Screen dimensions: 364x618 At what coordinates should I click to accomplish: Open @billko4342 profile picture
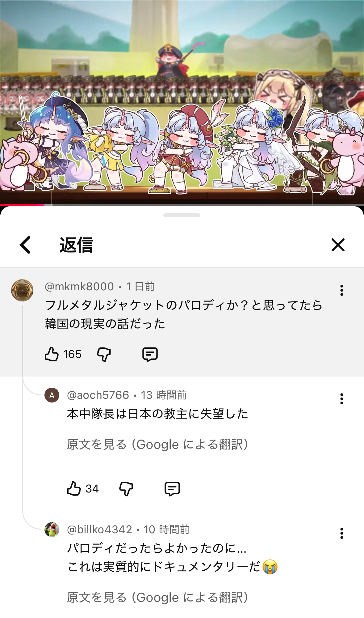point(52,530)
